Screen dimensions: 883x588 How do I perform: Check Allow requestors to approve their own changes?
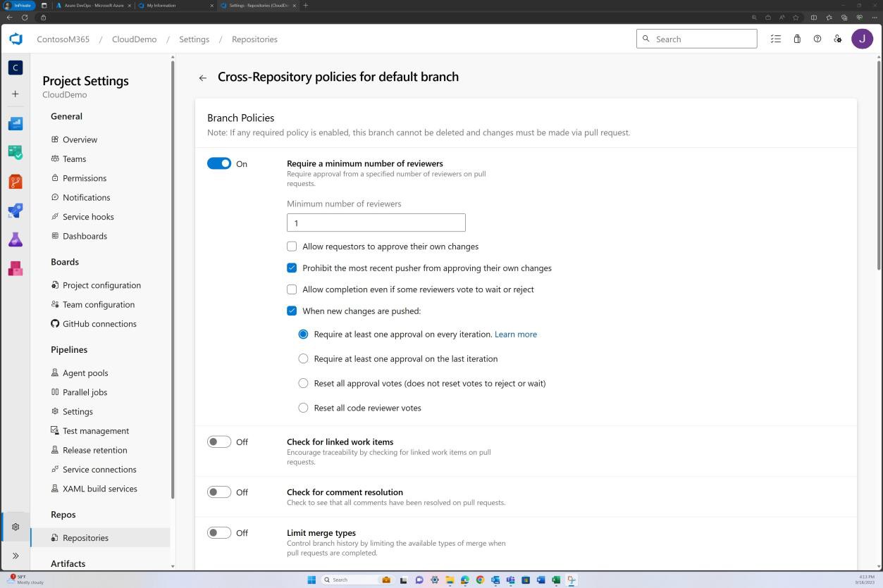292,246
